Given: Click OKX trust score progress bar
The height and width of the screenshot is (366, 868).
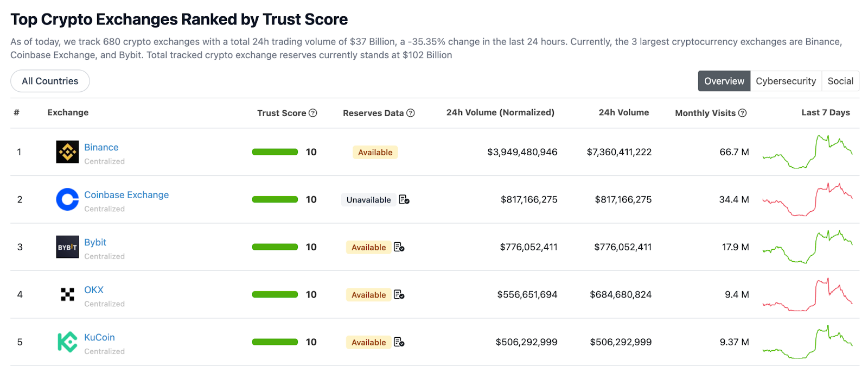Looking at the screenshot, I should pyautogui.click(x=275, y=294).
